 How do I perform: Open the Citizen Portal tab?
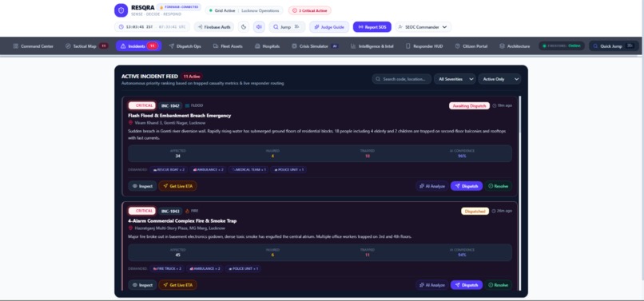coord(471,46)
